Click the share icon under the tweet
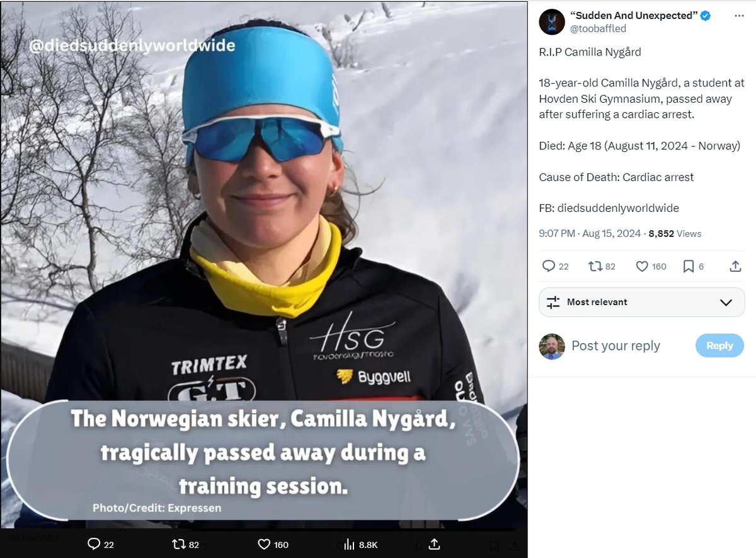The width and height of the screenshot is (756, 558). point(735,266)
